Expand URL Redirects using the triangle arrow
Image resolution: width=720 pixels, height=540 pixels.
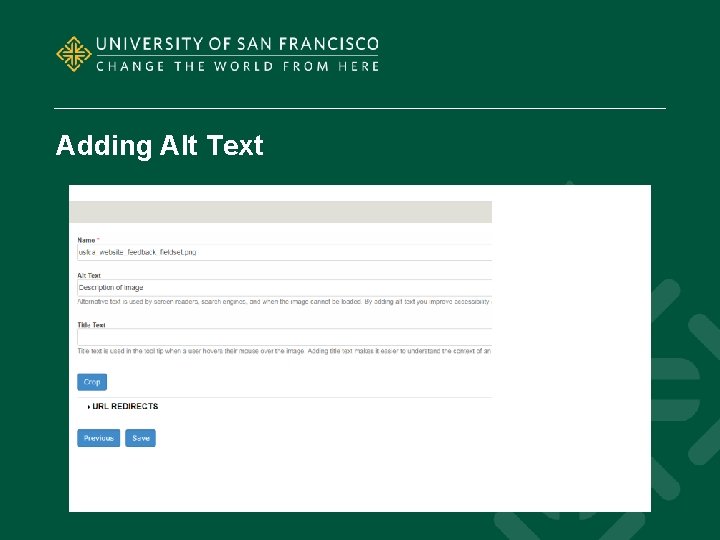tap(89, 407)
